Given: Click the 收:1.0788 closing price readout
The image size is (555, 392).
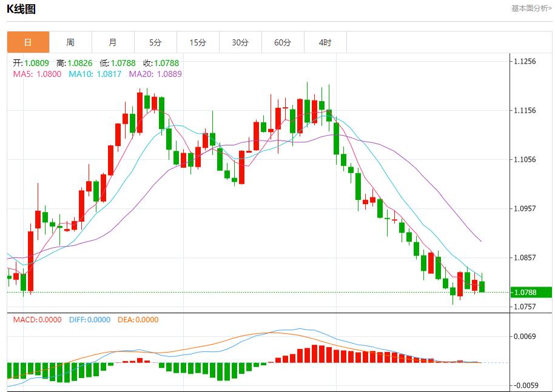Looking at the screenshot, I should (161, 63).
